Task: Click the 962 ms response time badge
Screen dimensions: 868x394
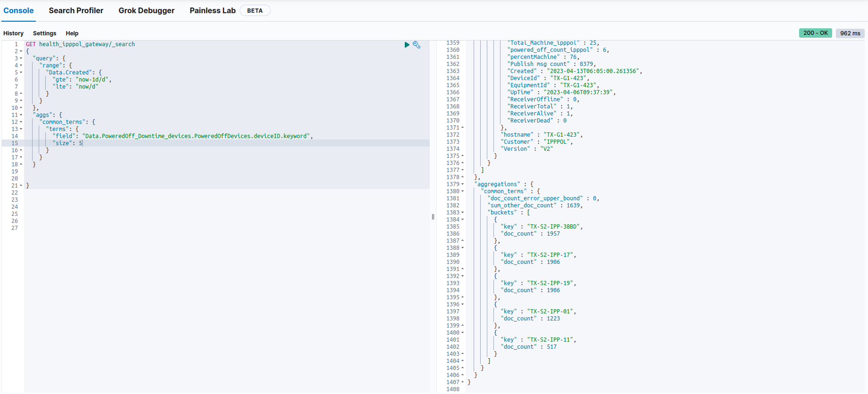Action: (850, 33)
